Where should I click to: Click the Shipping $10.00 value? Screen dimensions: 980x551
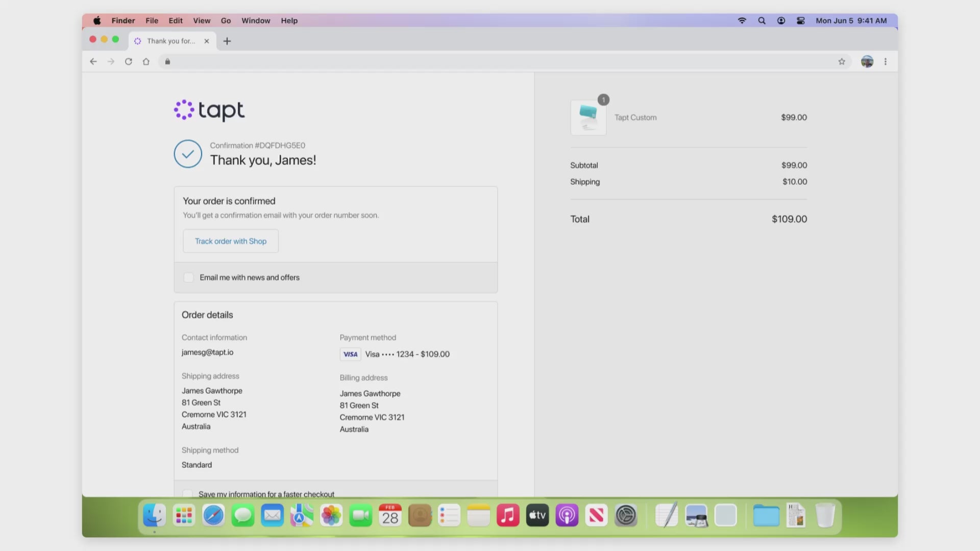point(795,182)
